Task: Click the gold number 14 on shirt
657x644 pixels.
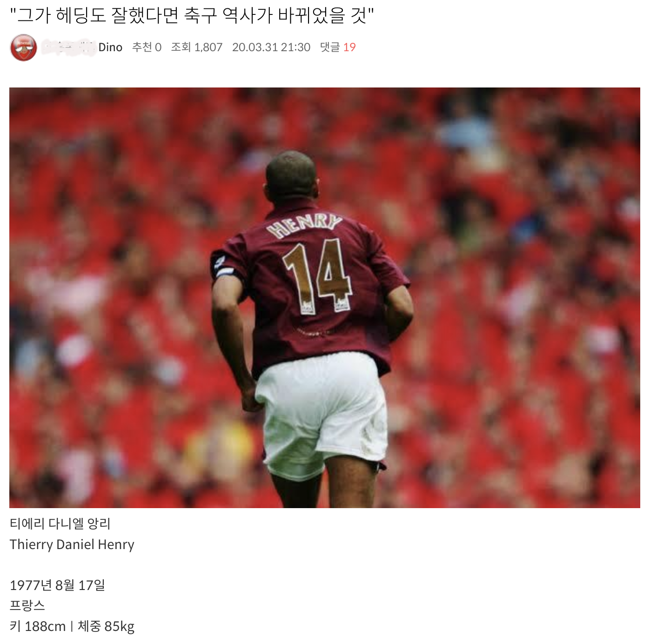Action: click(318, 277)
